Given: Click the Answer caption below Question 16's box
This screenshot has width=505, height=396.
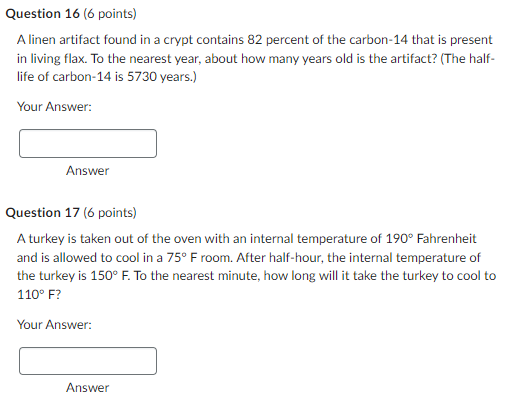Looking at the screenshot, I should [88, 171].
